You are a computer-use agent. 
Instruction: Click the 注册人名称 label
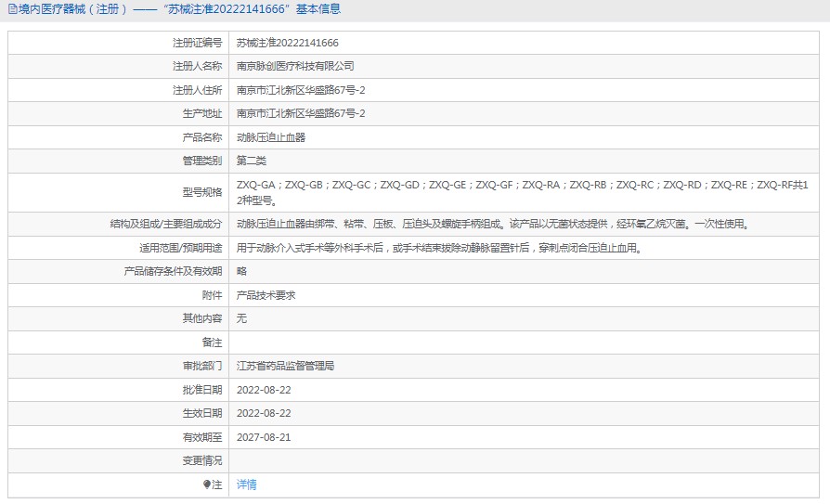pos(198,66)
